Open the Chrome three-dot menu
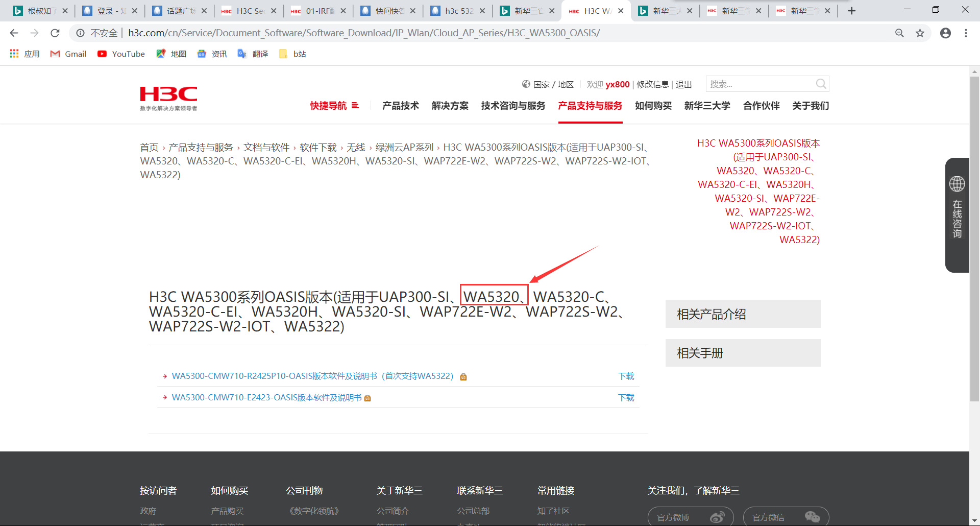This screenshot has width=980, height=526. tap(966, 33)
